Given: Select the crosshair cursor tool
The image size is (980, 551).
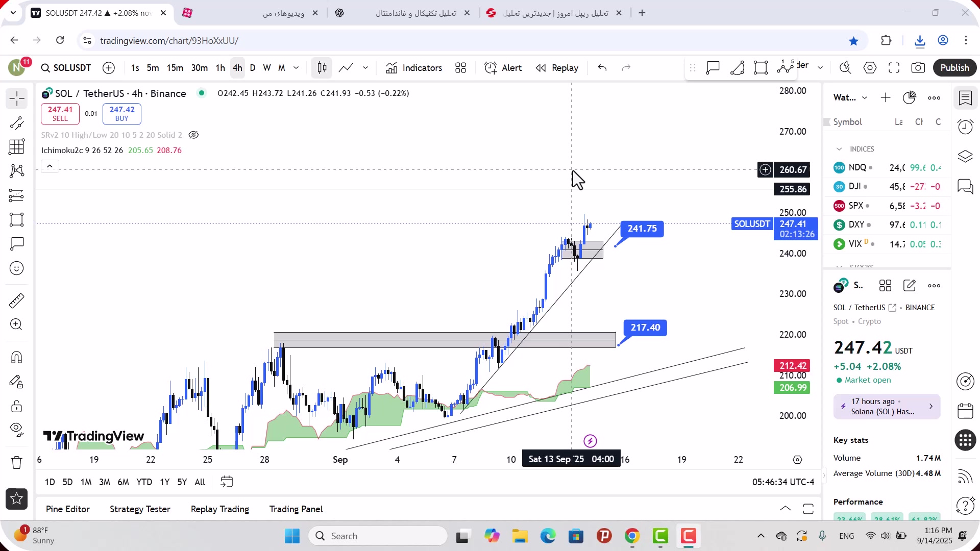Looking at the screenshot, I should click(x=16, y=98).
